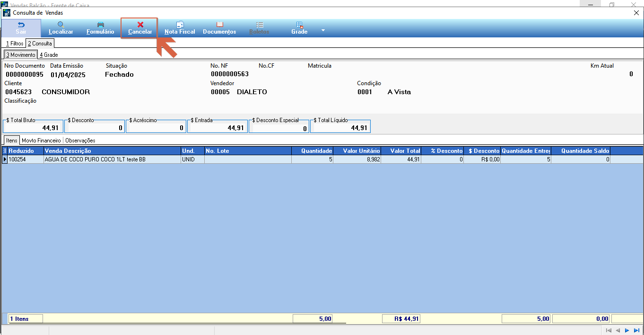Go to the previous record
This screenshot has height=335, width=644.
point(618,330)
